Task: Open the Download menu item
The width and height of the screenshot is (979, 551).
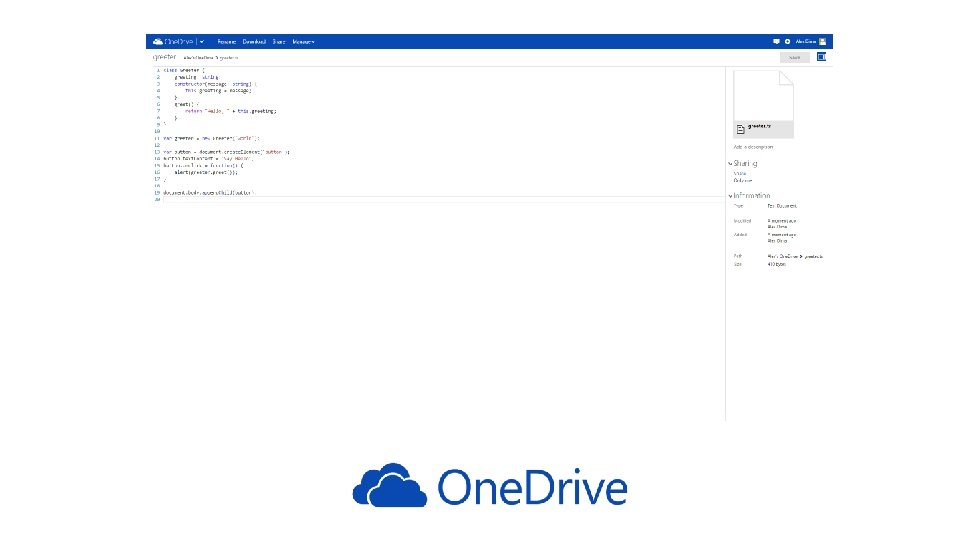Action: click(x=254, y=42)
